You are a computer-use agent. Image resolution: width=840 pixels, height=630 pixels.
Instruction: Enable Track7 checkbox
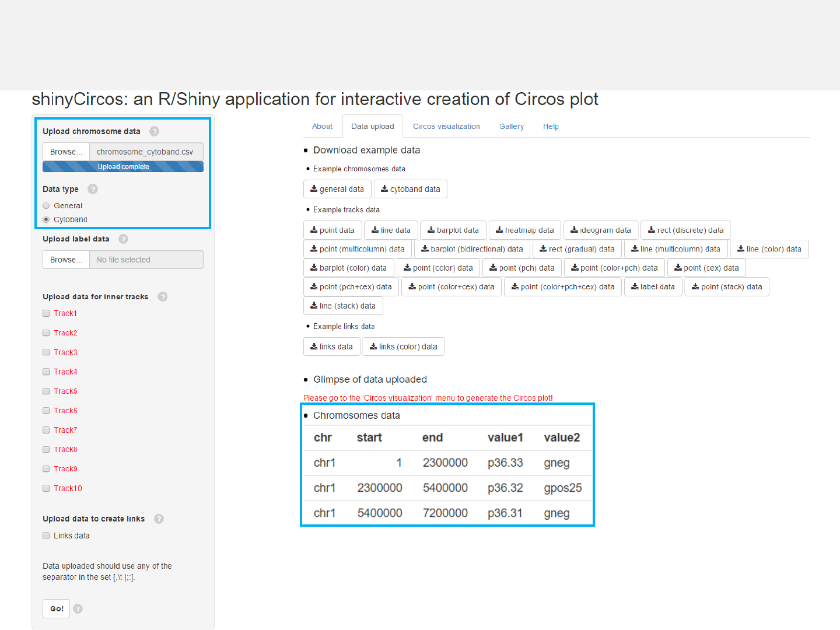[x=46, y=430]
